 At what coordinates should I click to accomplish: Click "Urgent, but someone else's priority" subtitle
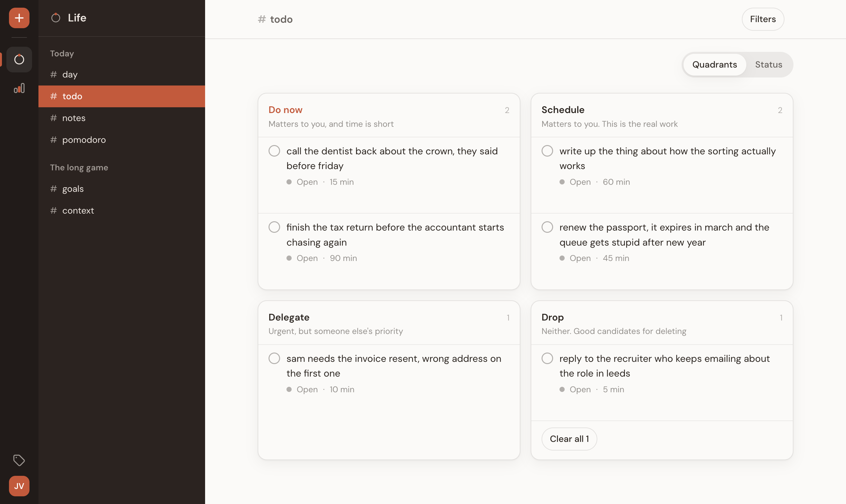point(336,331)
